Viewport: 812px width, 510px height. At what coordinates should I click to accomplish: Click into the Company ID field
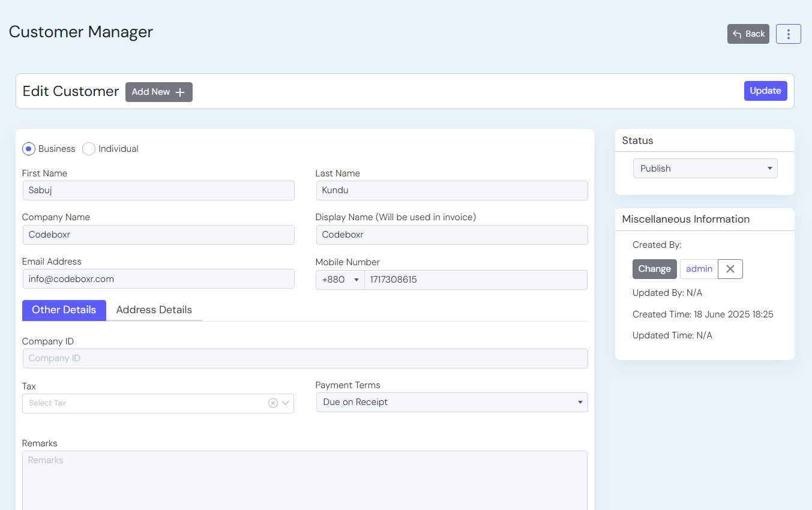pyautogui.click(x=304, y=359)
